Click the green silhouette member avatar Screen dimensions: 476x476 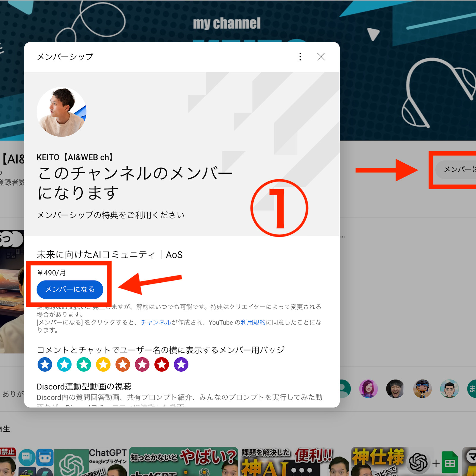coord(345,389)
